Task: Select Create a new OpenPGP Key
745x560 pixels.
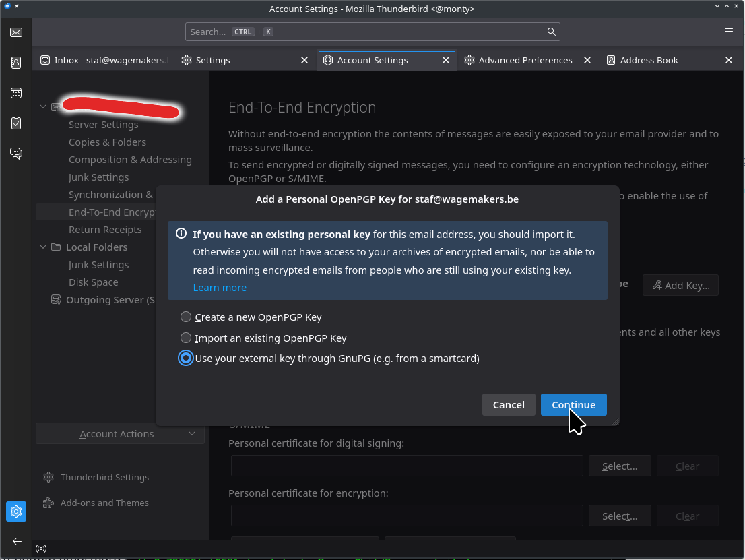Action: (186, 317)
